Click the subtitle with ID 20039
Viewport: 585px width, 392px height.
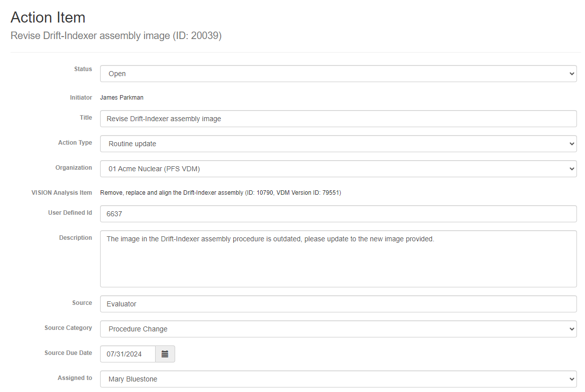point(116,36)
